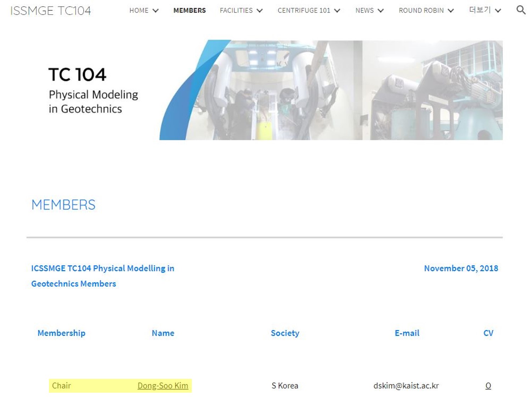Open the site search magnifier icon

pyautogui.click(x=521, y=10)
